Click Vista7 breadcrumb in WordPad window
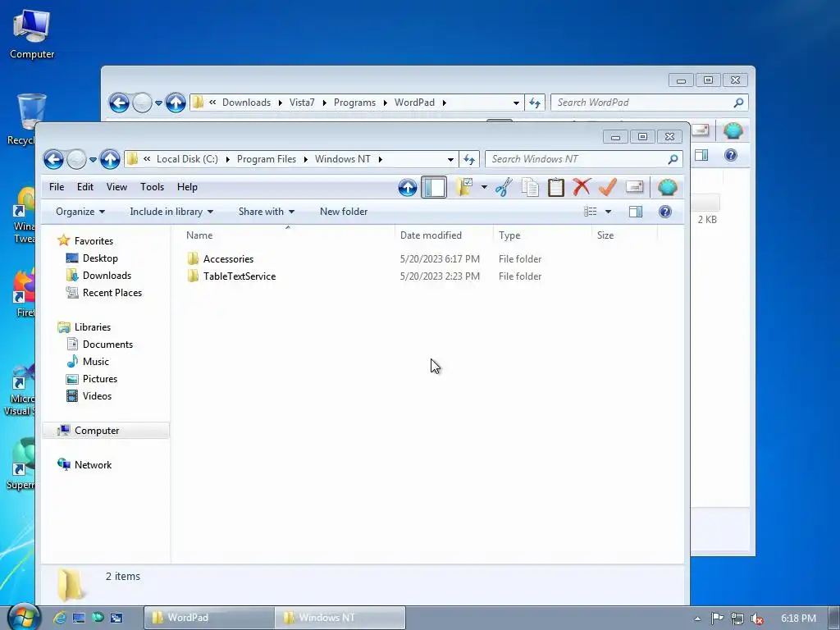Screen dimensions: 840x630 [x=302, y=103]
